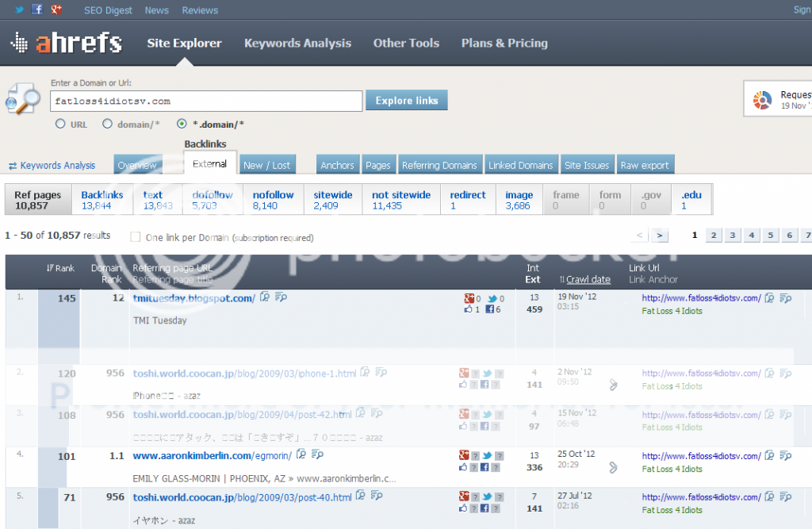Check One link per Domain checkbox

[x=136, y=237]
